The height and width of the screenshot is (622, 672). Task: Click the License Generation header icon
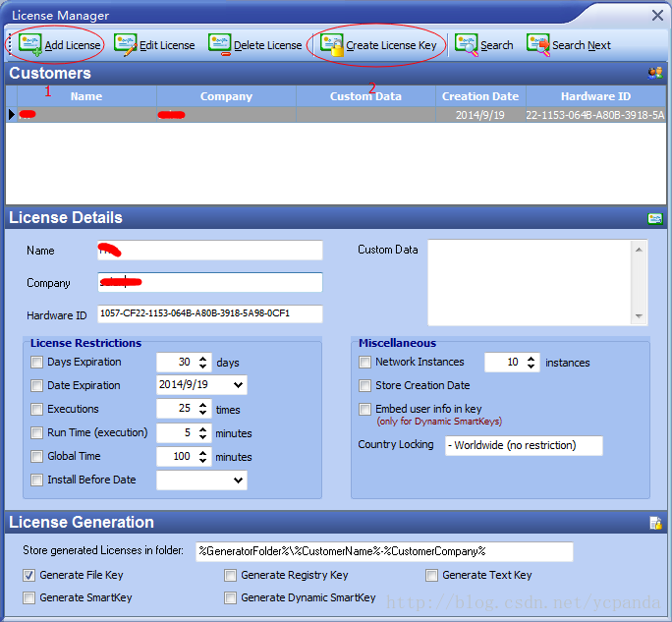point(655,523)
